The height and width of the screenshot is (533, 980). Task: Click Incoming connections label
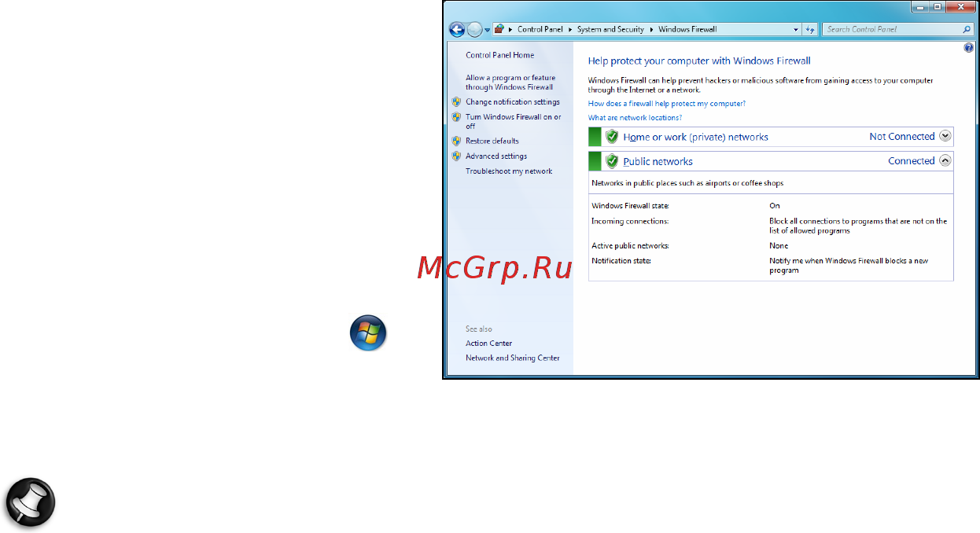coord(630,221)
